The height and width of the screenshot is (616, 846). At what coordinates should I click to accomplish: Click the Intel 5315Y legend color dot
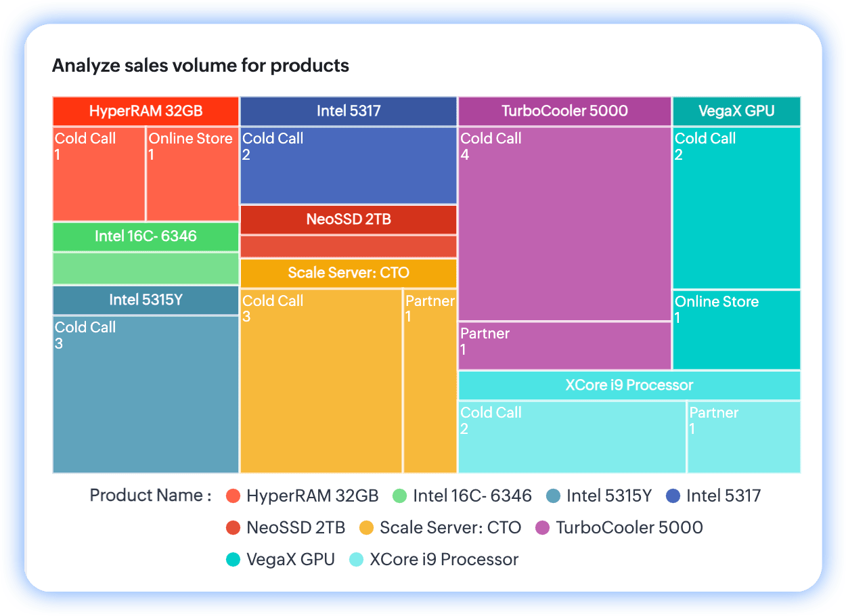553,496
